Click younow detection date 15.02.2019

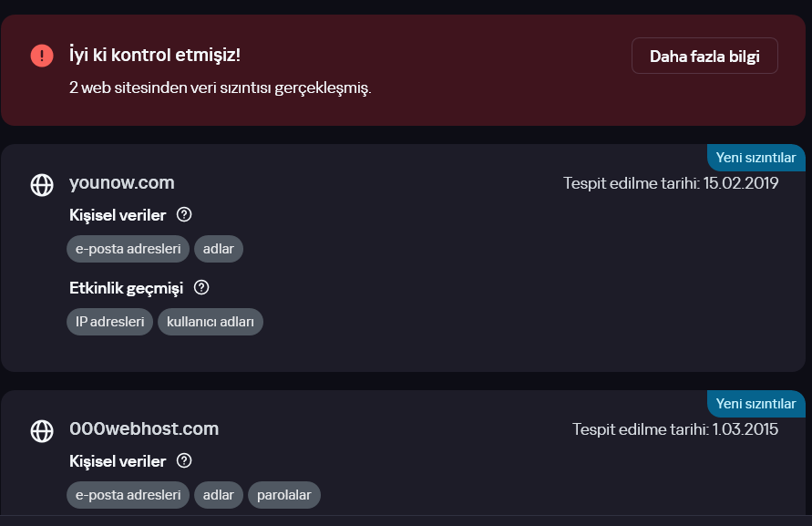click(741, 183)
